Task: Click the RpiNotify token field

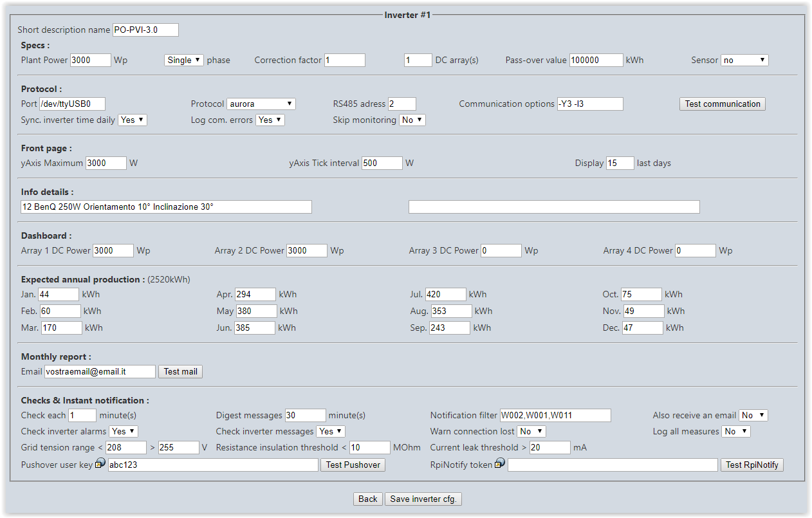Action: 613,465
